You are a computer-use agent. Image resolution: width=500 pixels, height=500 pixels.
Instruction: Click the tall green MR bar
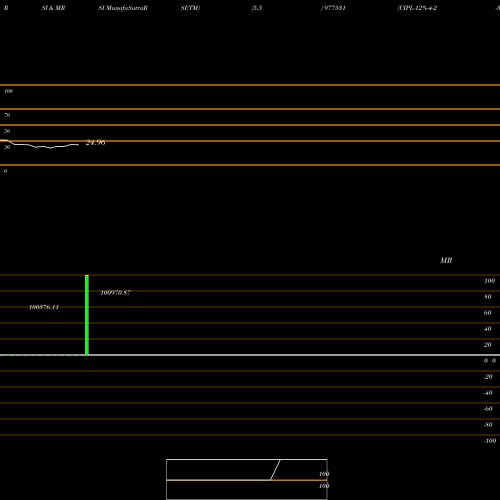(x=87, y=315)
